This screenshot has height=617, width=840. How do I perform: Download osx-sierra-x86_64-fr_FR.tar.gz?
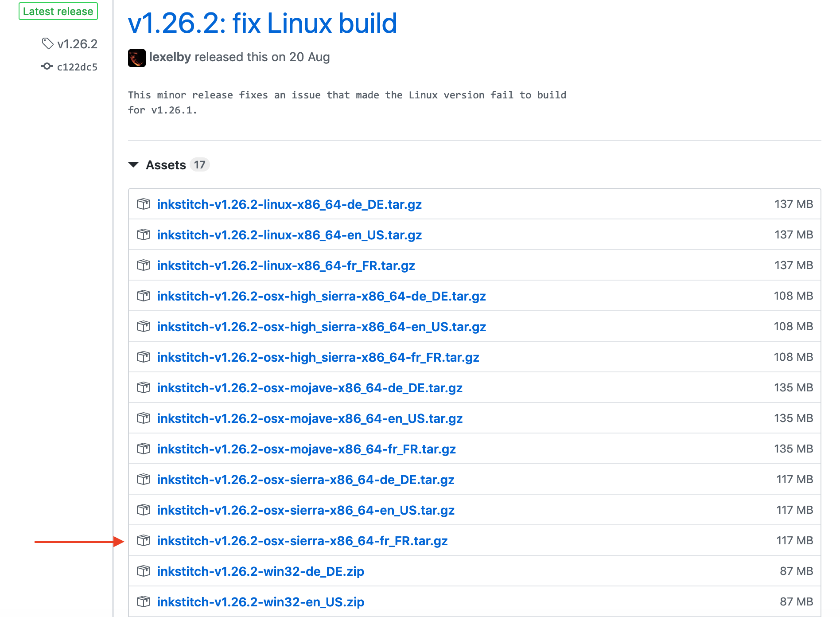tap(303, 541)
